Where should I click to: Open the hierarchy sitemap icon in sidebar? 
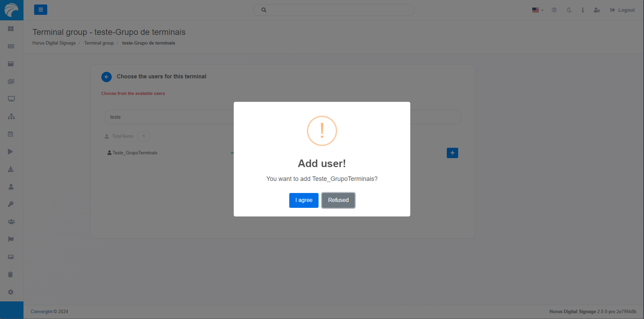click(11, 116)
